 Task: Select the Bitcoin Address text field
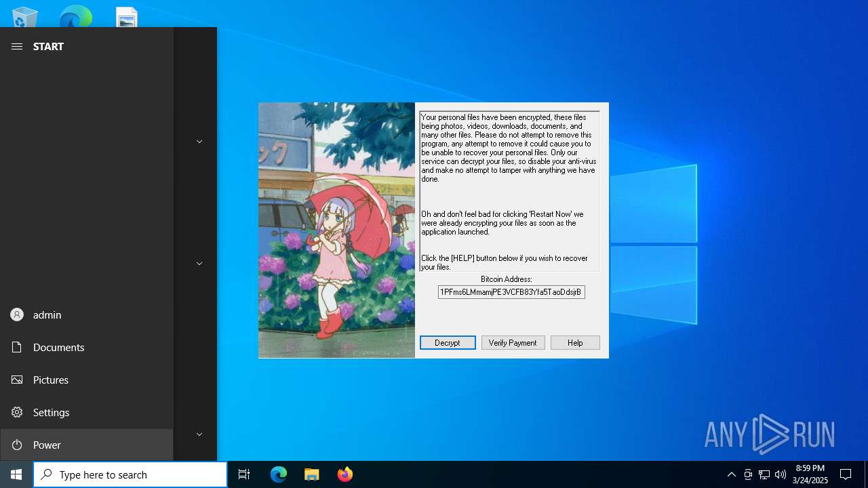[511, 292]
